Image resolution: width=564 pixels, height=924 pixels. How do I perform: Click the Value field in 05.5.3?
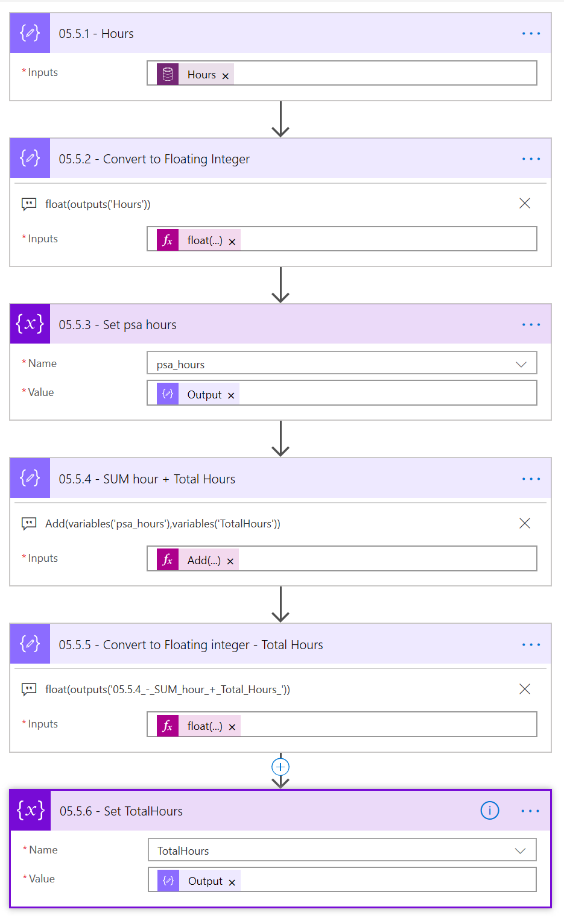[386, 394]
